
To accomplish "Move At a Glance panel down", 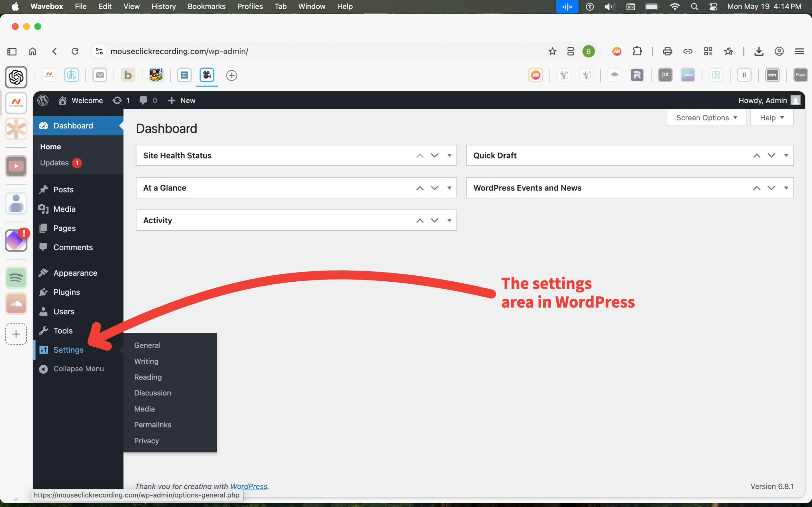I will (435, 188).
